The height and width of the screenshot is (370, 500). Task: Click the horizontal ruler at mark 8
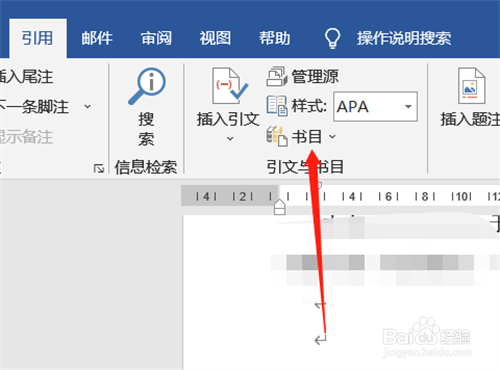click(425, 197)
